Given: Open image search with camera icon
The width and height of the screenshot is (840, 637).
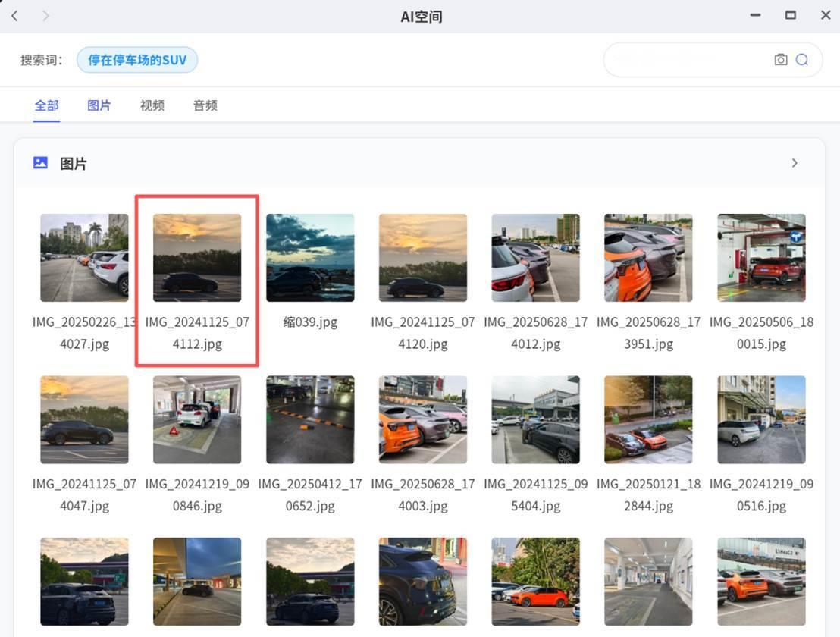Looking at the screenshot, I should (x=781, y=59).
